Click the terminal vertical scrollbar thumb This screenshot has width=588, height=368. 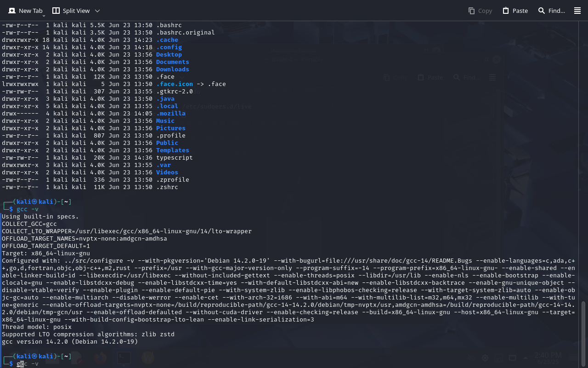click(583, 333)
